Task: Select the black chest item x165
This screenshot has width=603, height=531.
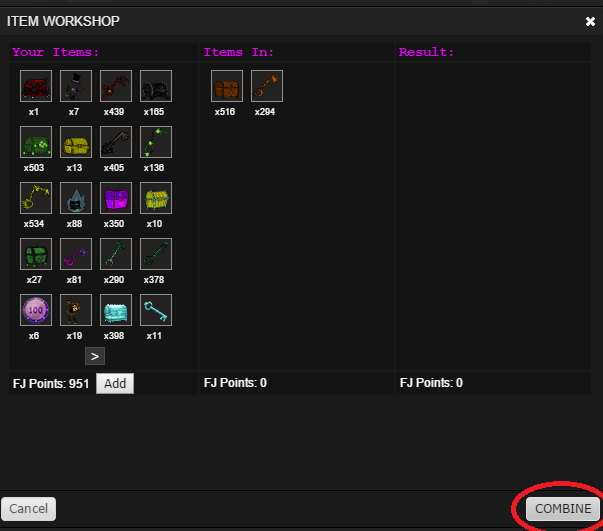Action: pyautogui.click(x=156, y=86)
